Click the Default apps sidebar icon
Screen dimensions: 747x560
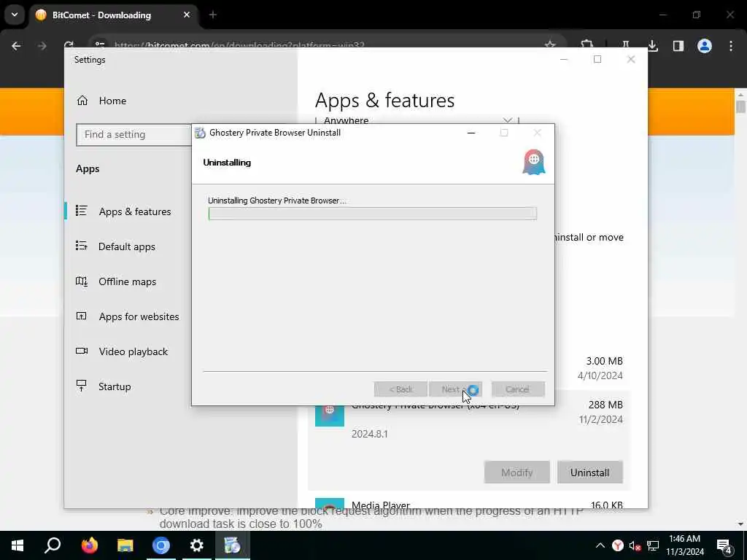(x=82, y=246)
